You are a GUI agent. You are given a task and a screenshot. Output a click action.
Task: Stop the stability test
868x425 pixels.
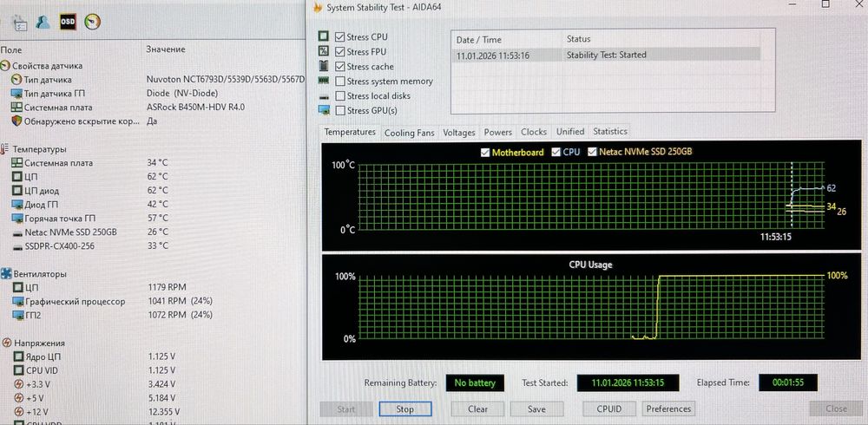click(x=405, y=409)
